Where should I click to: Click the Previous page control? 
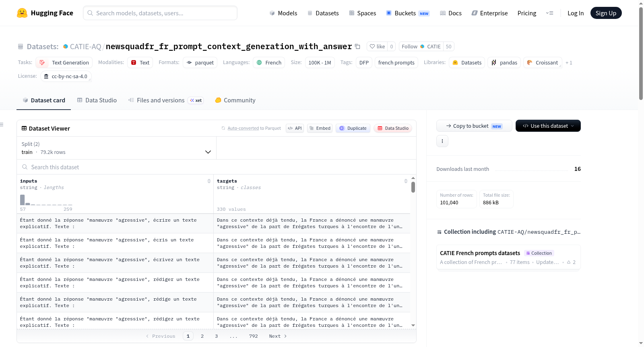click(x=161, y=336)
